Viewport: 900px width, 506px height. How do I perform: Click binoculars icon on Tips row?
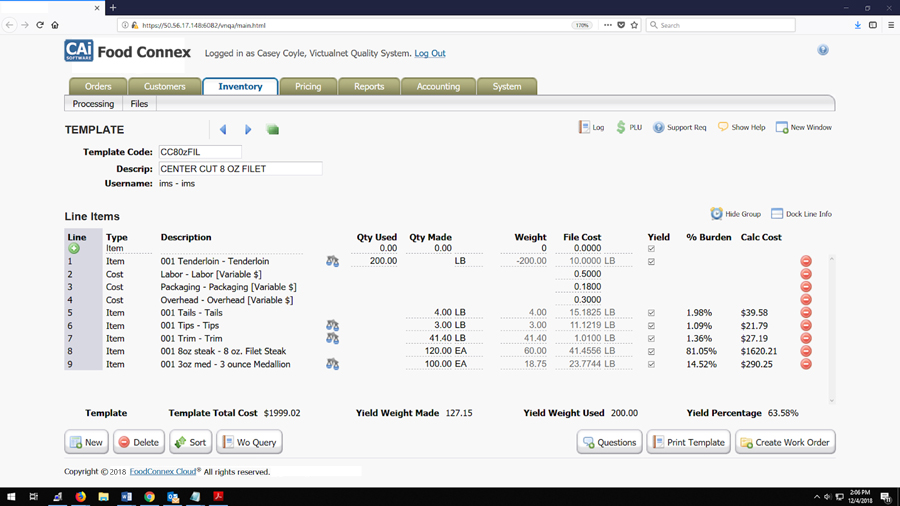click(332, 326)
